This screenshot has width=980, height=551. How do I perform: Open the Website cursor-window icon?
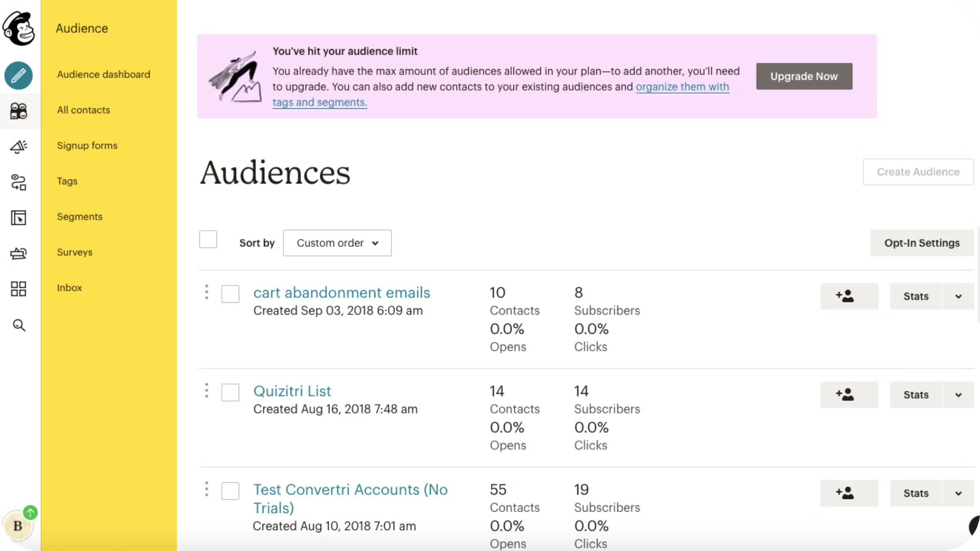19,218
